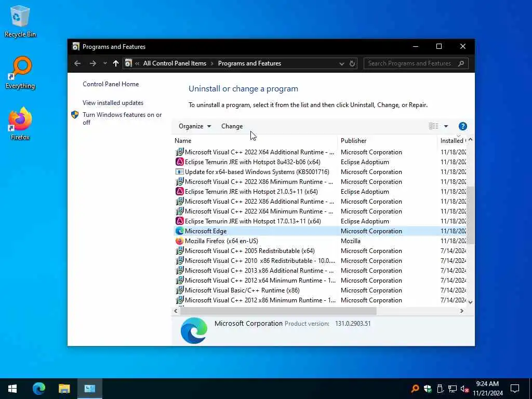
Task: Click the Windows Security tray icon
Action: coord(428,389)
